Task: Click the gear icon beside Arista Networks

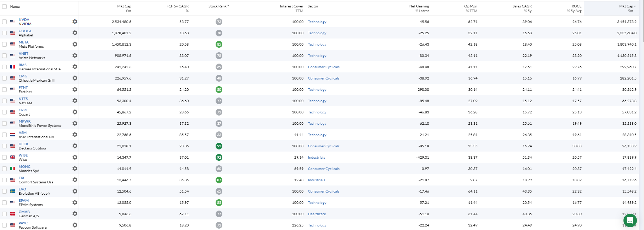Action: 75,55
